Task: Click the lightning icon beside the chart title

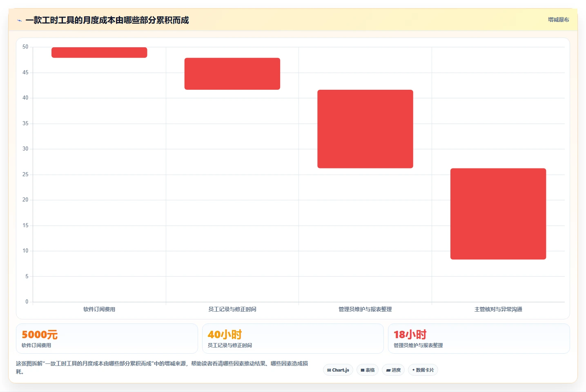Action: [x=19, y=20]
